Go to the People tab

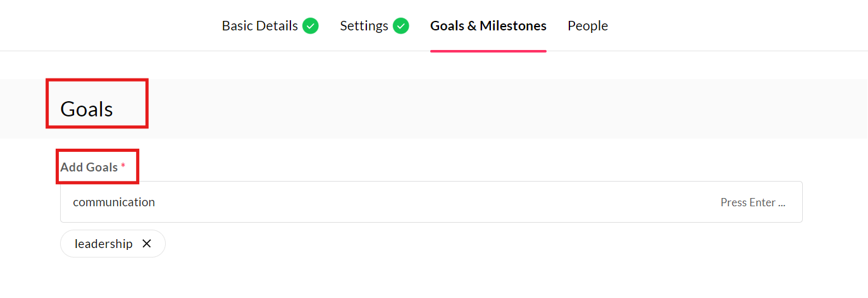point(588,26)
